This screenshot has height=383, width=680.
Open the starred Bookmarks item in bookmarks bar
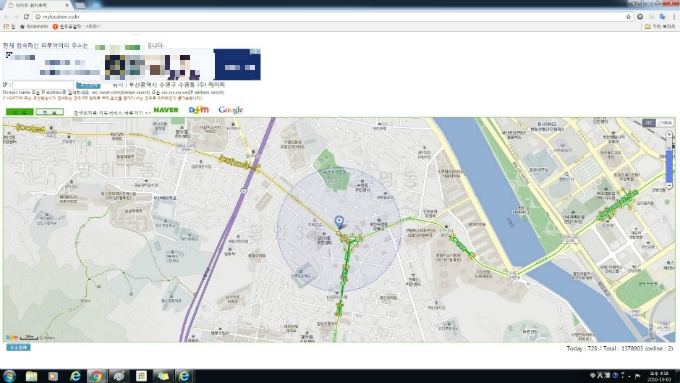[x=34, y=26]
